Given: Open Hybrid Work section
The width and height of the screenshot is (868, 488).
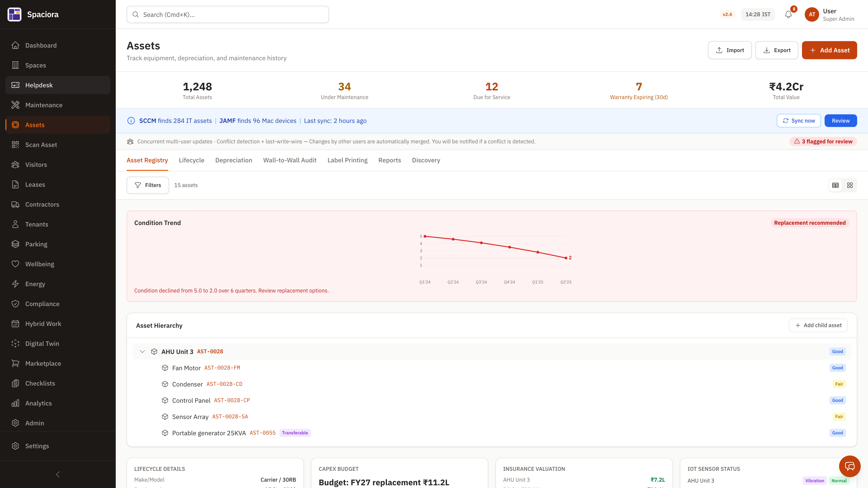Looking at the screenshot, I should tap(58, 323).
